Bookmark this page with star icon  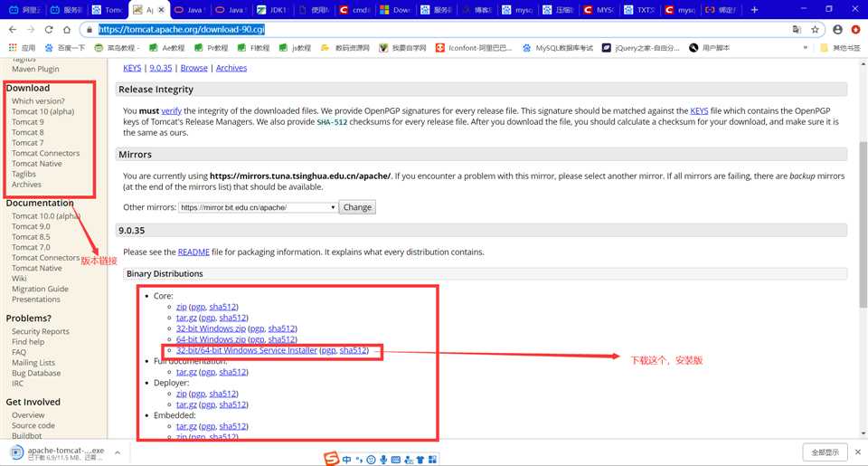[x=815, y=29]
